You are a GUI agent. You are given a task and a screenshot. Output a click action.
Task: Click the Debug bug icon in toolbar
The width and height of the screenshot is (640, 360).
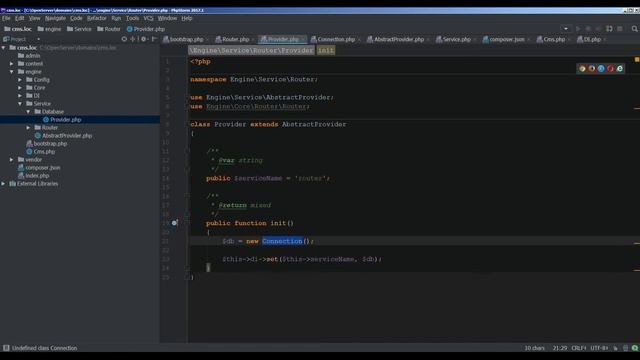(588, 29)
